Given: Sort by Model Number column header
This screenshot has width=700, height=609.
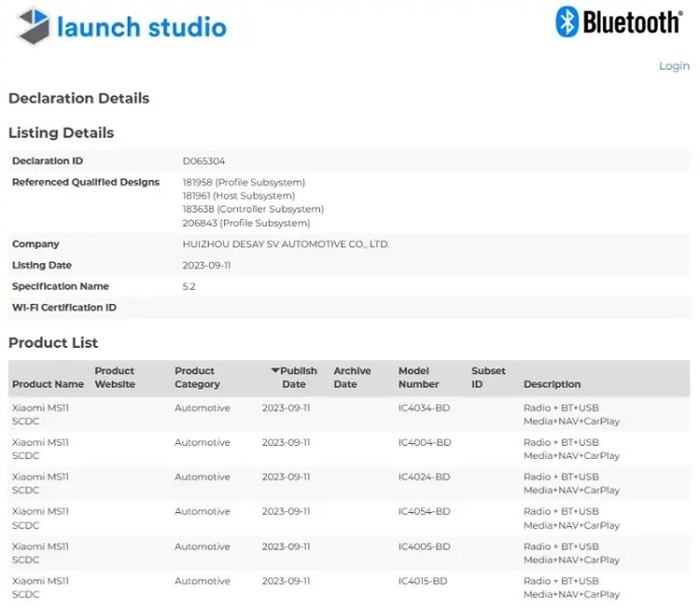Looking at the screenshot, I should point(418,378).
